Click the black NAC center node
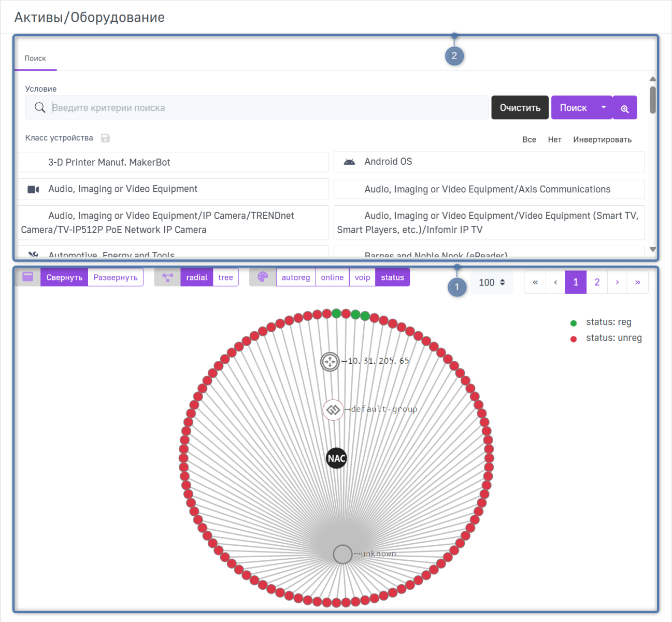The height and width of the screenshot is (622, 672). click(x=336, y=458)
